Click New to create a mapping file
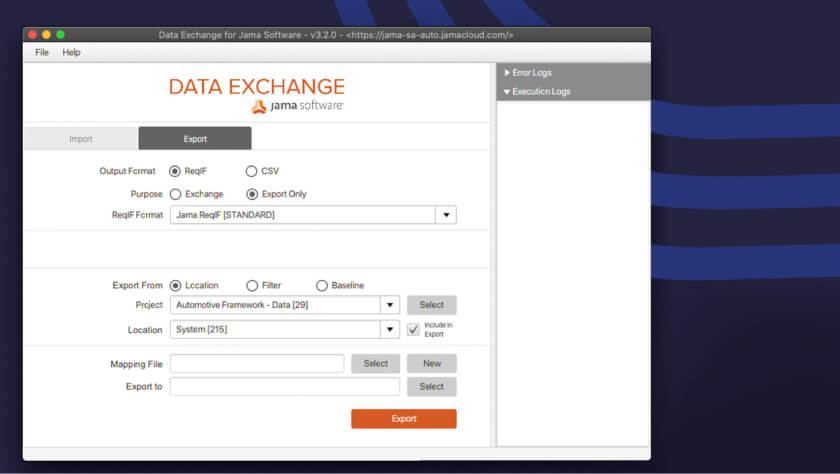 431,364
